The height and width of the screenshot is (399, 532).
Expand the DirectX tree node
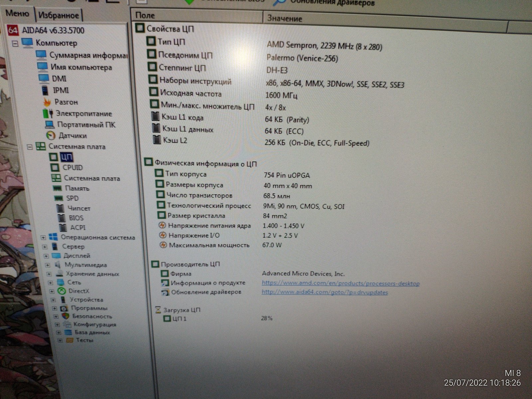(x=52, y=291)
